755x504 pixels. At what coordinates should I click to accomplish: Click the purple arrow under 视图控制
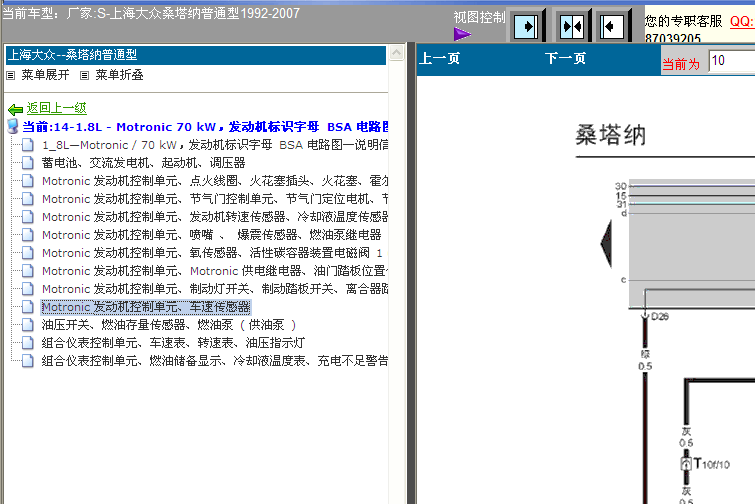[x=462, y=34]
